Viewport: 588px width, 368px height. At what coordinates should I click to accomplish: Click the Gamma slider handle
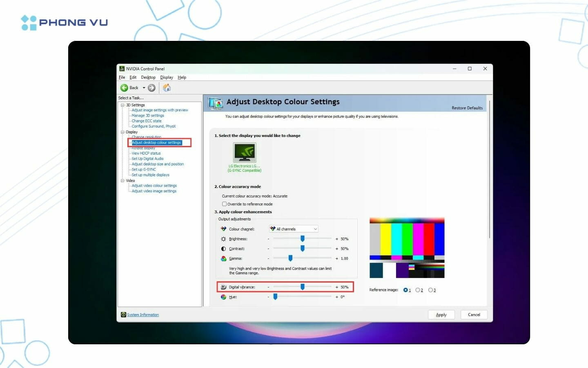[x=290, y=258]
